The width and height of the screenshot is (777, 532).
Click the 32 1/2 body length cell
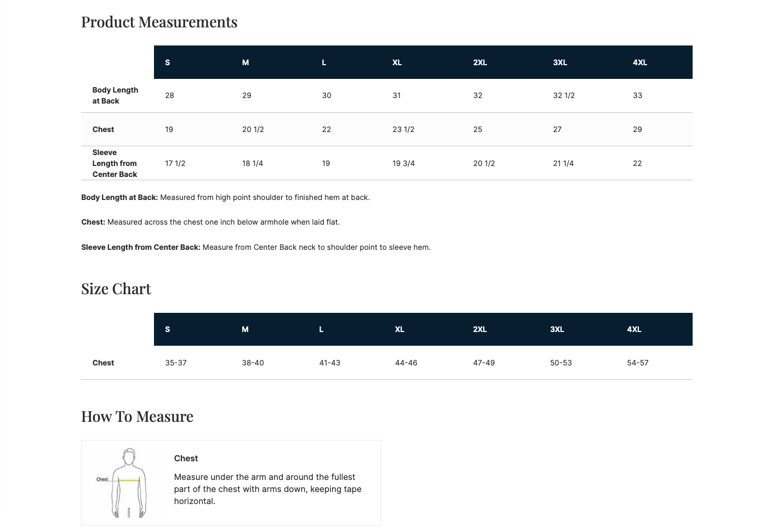point(564,95)
